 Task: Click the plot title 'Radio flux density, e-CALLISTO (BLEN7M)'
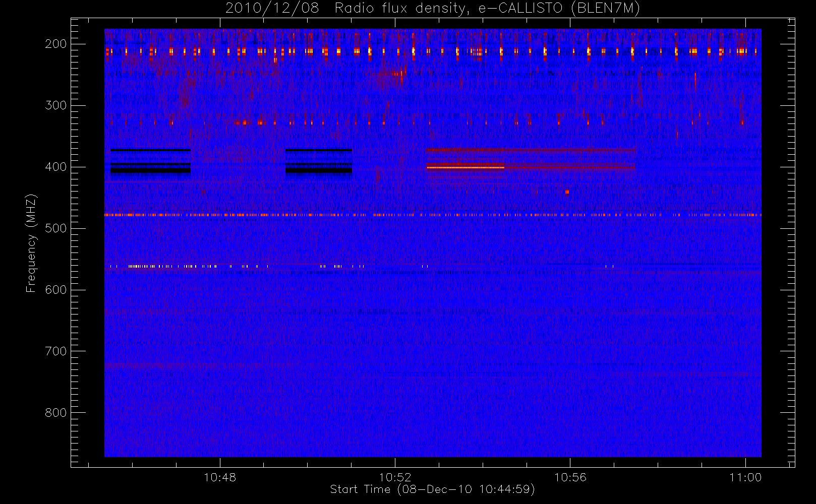[x=487, y=9]
